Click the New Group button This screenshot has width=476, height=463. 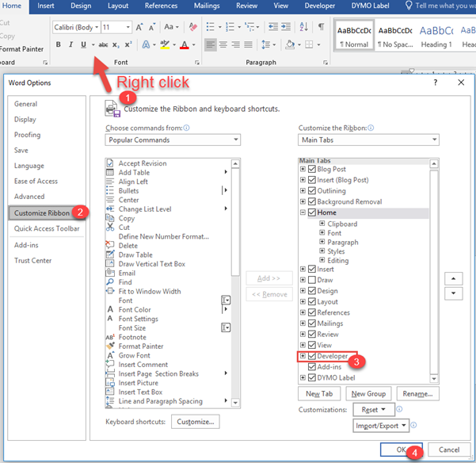[x=368, y=394]
